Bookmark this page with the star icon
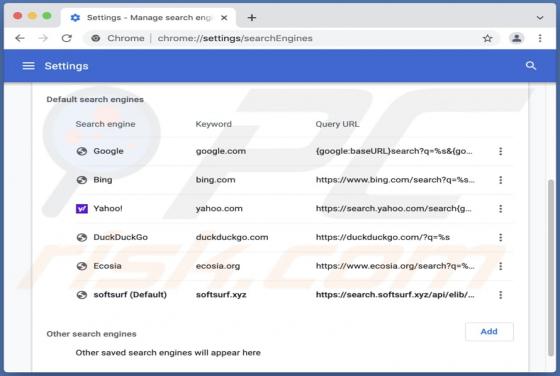The width and height of the screenshot is (560, 376). [488, 38]
